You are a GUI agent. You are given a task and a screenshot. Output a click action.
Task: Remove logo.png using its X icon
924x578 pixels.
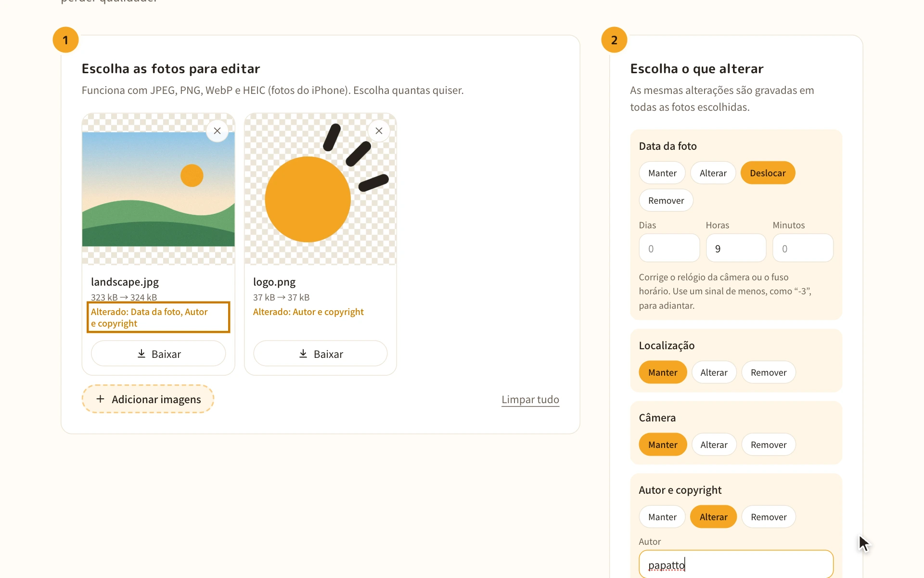pyautogui.click(x=379, y=131)
